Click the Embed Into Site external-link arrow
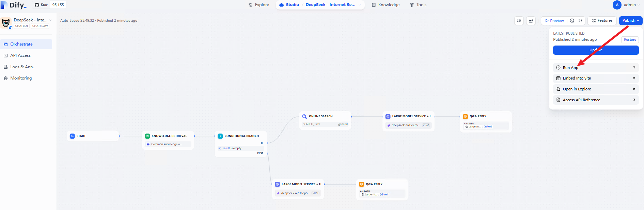The height and width of the screenshot is (210, 644). (x=634, y=78)
